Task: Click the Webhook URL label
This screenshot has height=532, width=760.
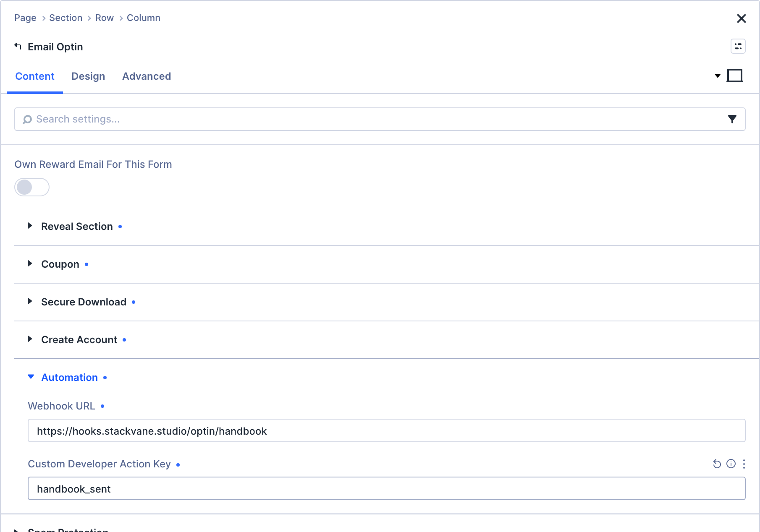Action: pos(61,406)
